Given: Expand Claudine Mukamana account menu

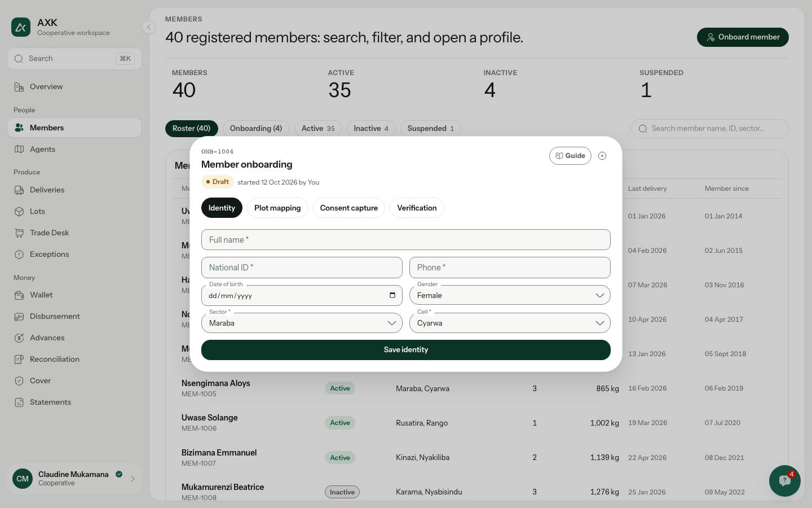Looking at the screenshot, I should tap(74, 479).
